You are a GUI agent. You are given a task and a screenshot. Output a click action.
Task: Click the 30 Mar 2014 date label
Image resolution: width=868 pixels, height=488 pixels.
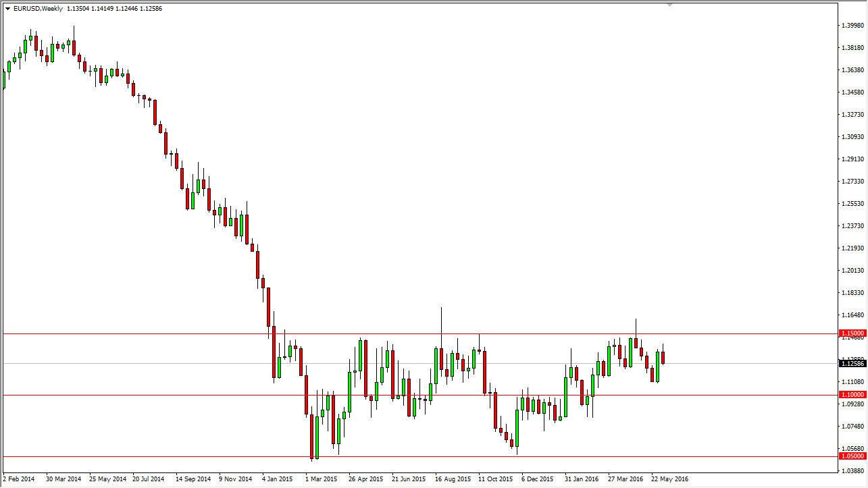63,479
